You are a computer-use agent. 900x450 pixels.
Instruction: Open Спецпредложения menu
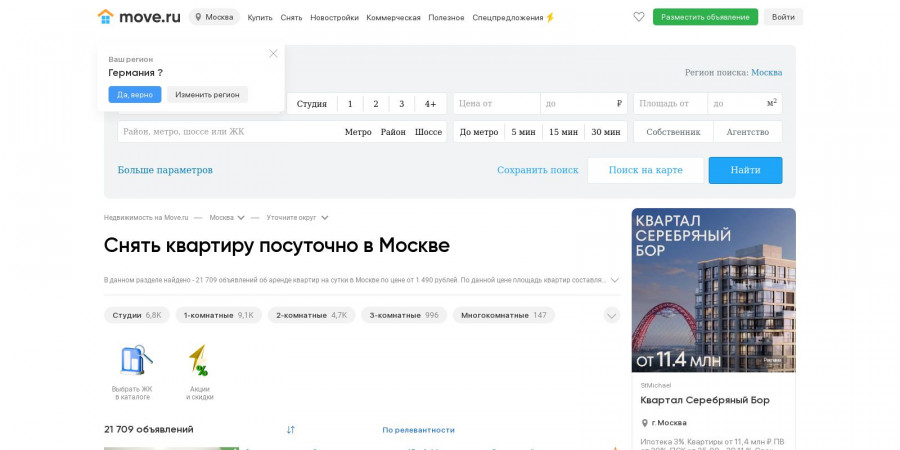(507, 17)
